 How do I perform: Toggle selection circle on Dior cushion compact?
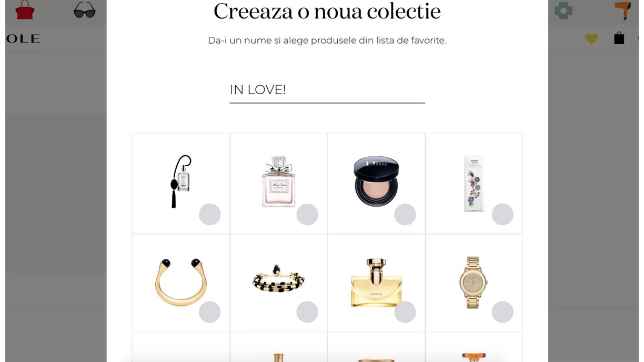(x=405, y=215)
